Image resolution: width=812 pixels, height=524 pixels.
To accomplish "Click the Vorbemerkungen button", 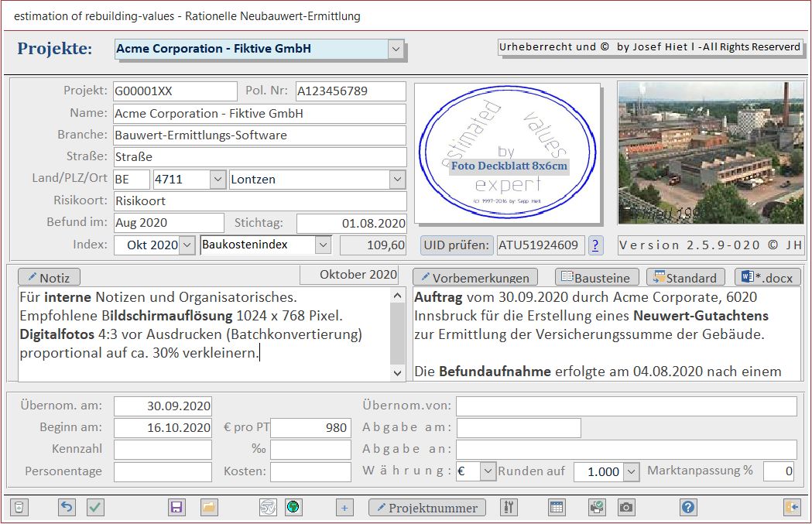I will pos(475,278).
